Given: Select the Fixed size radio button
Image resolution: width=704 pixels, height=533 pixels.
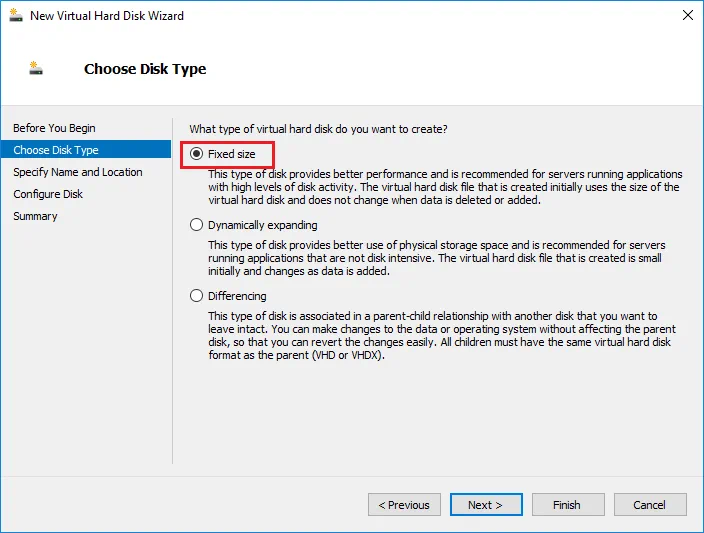Looking at the screenshot, I should click(196, 154).
